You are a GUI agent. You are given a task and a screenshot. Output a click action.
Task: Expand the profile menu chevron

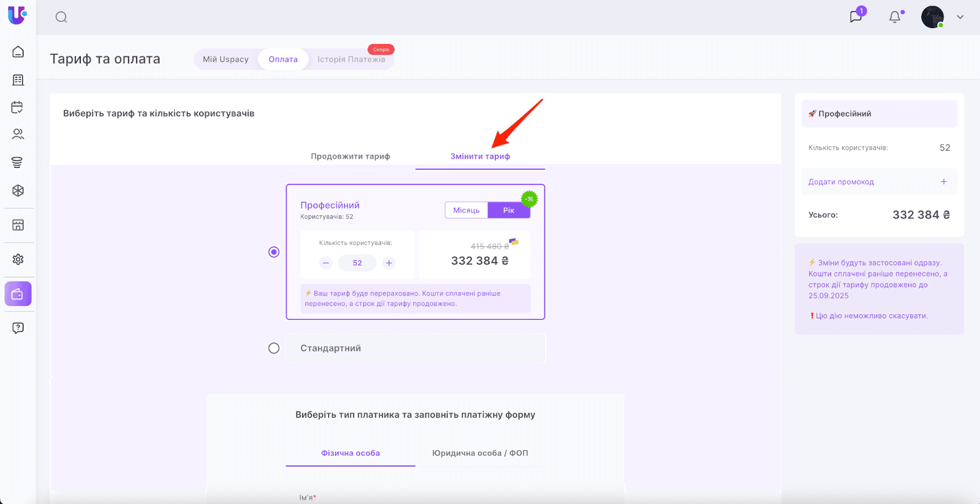pyautogui.click(x=960, y=17)
